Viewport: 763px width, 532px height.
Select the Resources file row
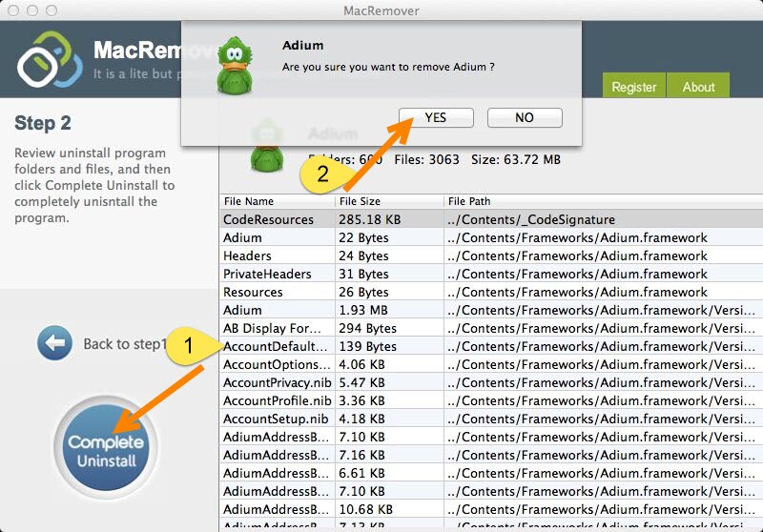[x=491, y=292]
